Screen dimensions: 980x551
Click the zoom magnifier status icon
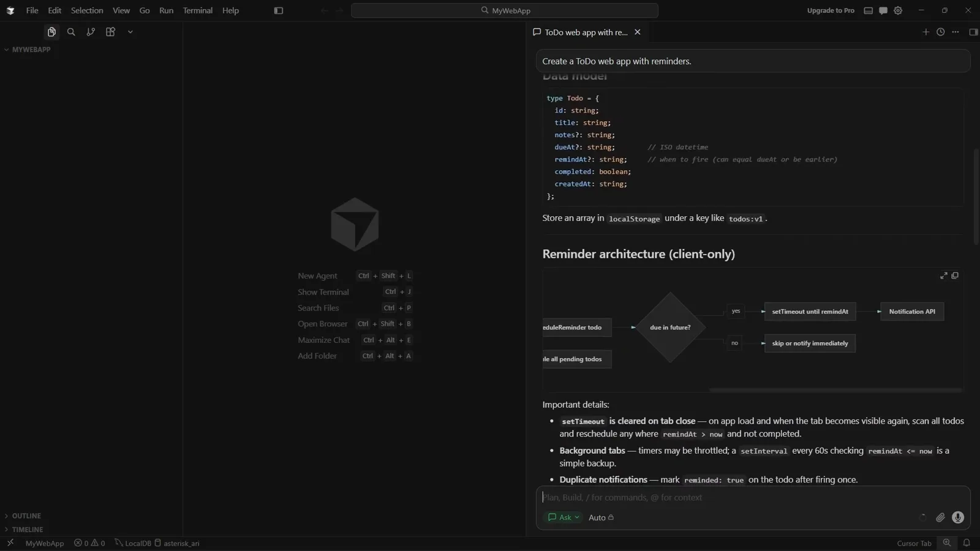(x=947, y=543)
